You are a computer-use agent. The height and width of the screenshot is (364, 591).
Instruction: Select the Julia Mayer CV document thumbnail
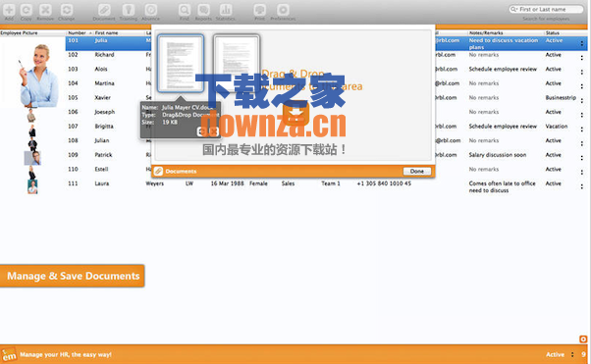click(181, 64)
